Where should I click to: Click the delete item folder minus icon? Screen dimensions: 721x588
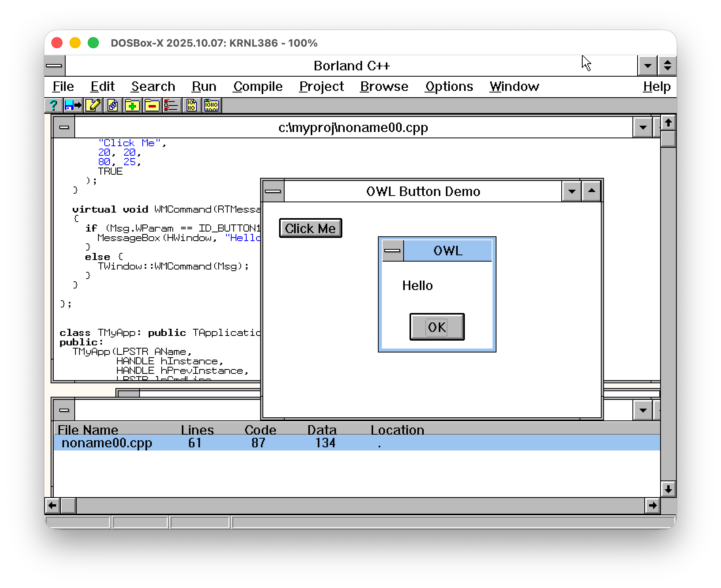coord(152,106)
